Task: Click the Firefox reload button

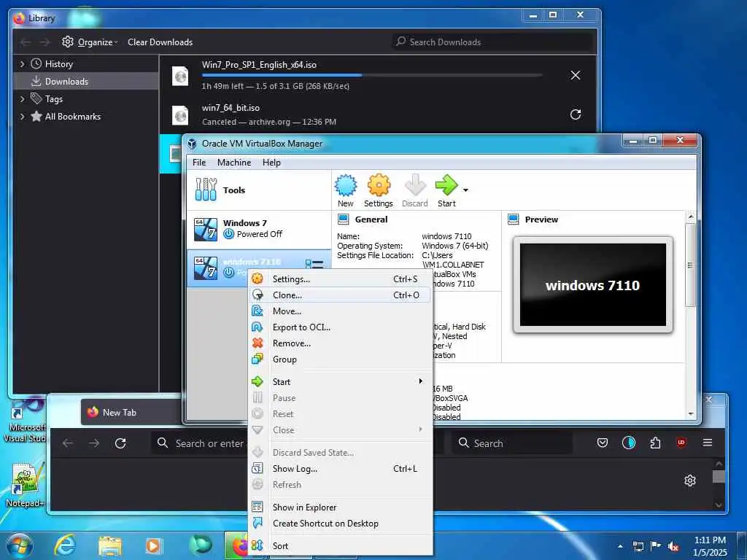Action: 120,443
